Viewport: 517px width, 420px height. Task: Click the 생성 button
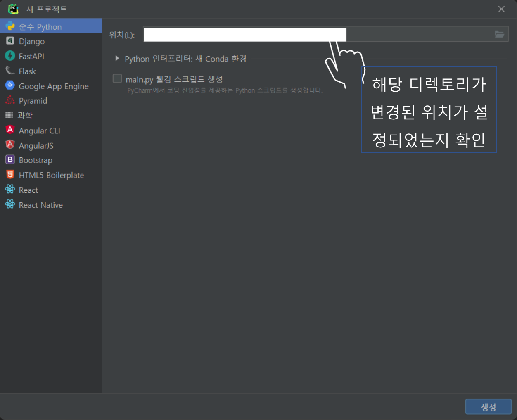[x=488, y=407]
